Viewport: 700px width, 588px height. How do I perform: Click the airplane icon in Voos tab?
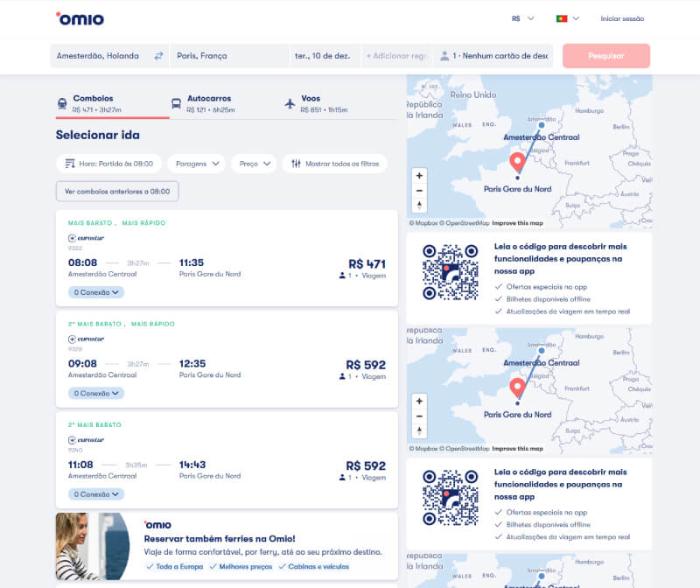pyautogui.click(x=290, y=103)
